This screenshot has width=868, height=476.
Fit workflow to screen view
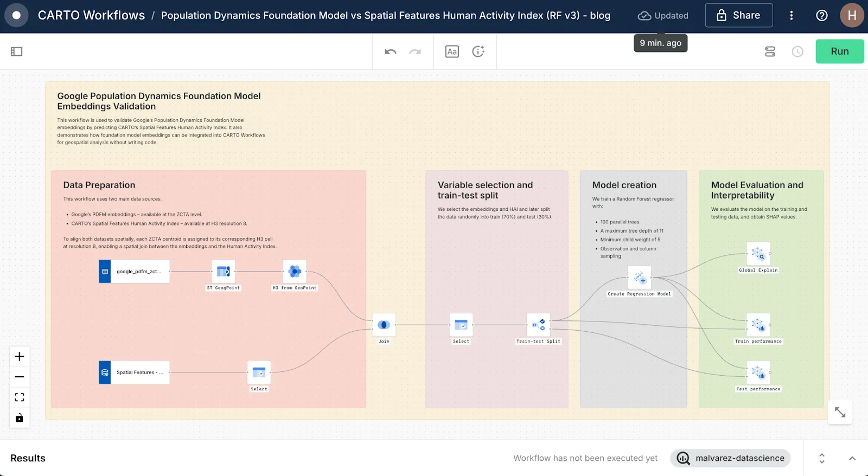pyautogui.click(x=20, y=397)
